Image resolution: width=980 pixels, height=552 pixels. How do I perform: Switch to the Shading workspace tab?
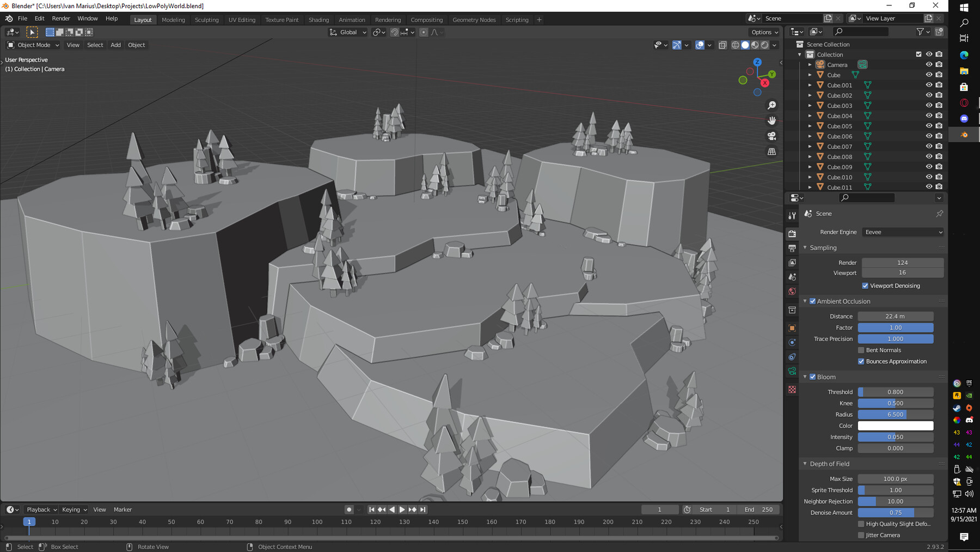319,20
